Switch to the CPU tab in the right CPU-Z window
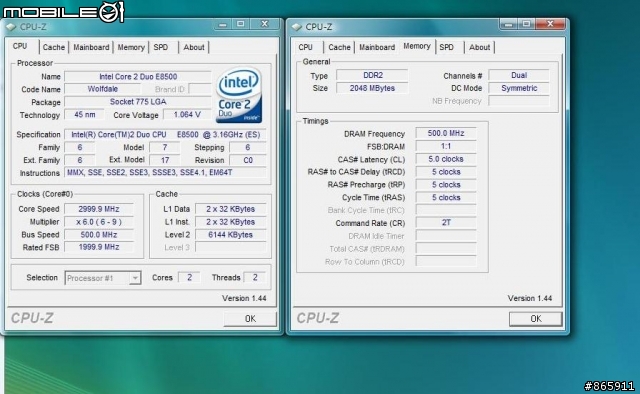The height and width of the screenshot is (394, 640). (305, 47)
